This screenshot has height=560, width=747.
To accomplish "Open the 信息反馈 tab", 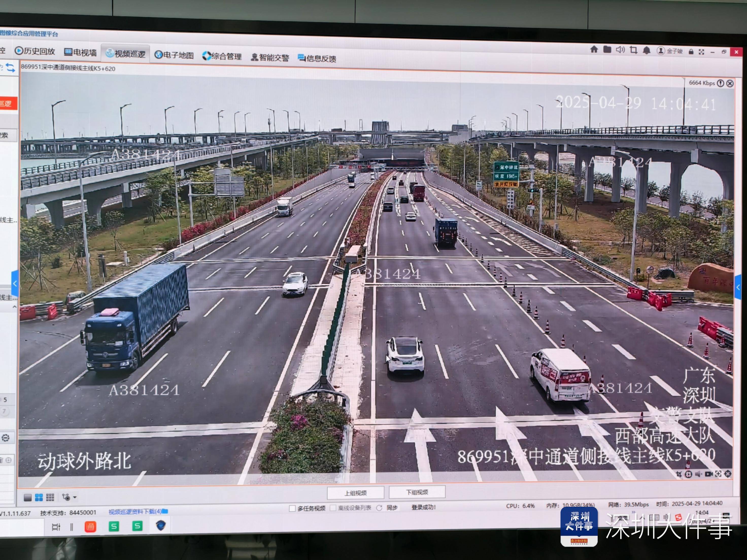I will (x=317, y=58).
